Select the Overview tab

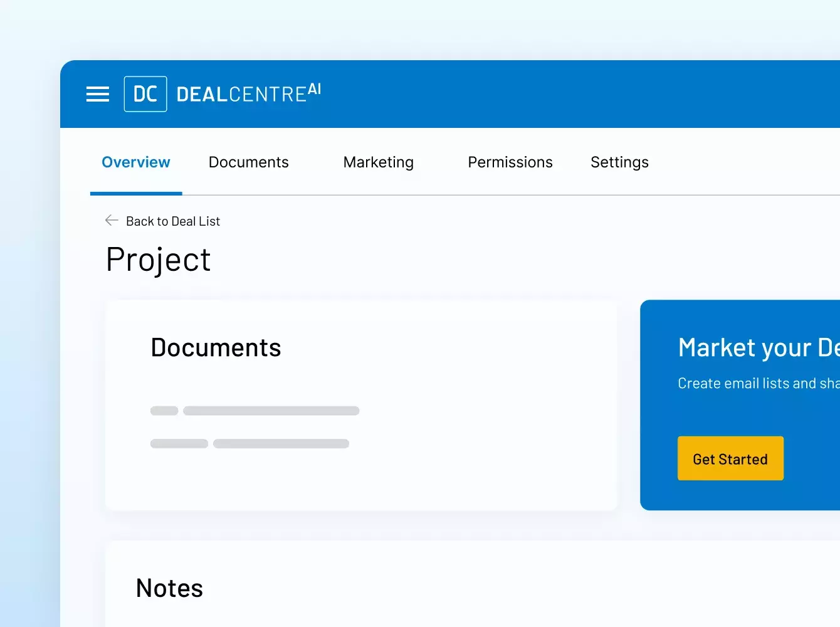136,162
